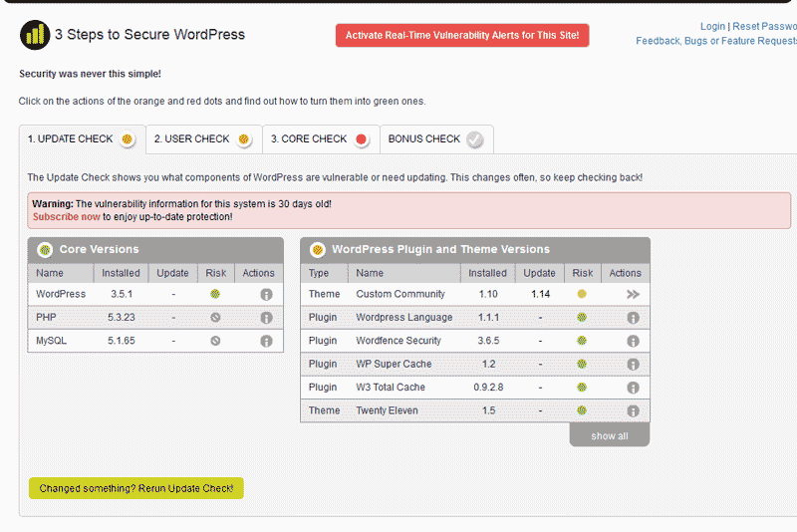
Task: Click double-arrow action for Custom Community theme
Action: point(633,295)
